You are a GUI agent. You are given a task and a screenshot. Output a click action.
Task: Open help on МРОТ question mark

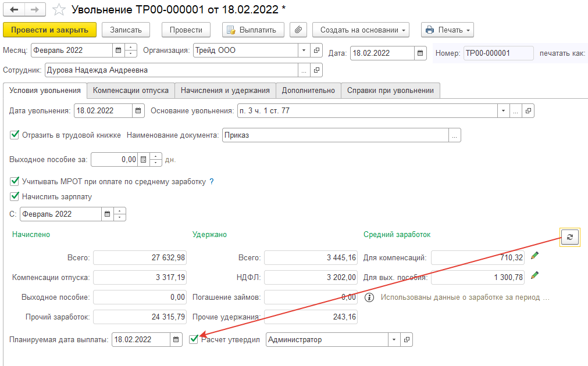point(212,182)
